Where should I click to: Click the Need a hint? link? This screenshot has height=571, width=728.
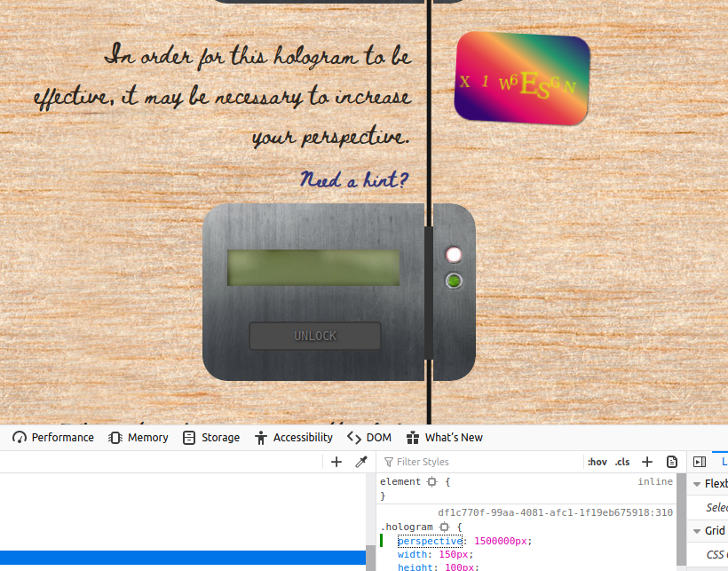(354, 179)
